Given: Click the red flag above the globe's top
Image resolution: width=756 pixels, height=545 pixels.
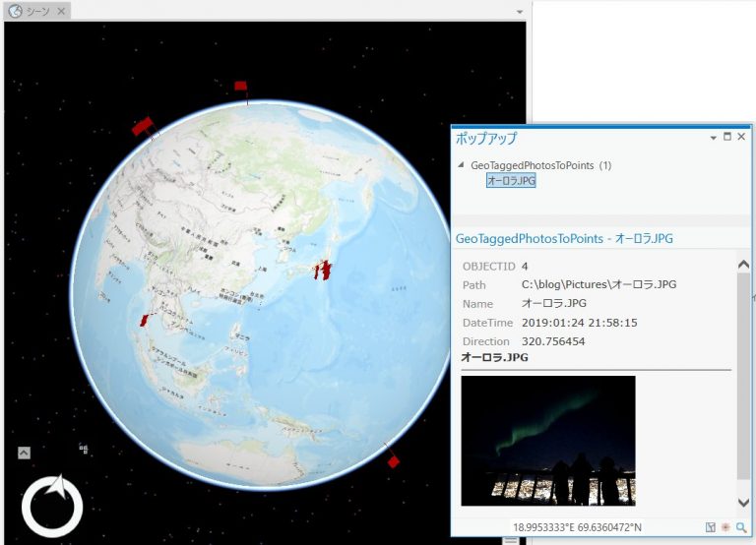Looking at the screenshot, I should point(240,87).
